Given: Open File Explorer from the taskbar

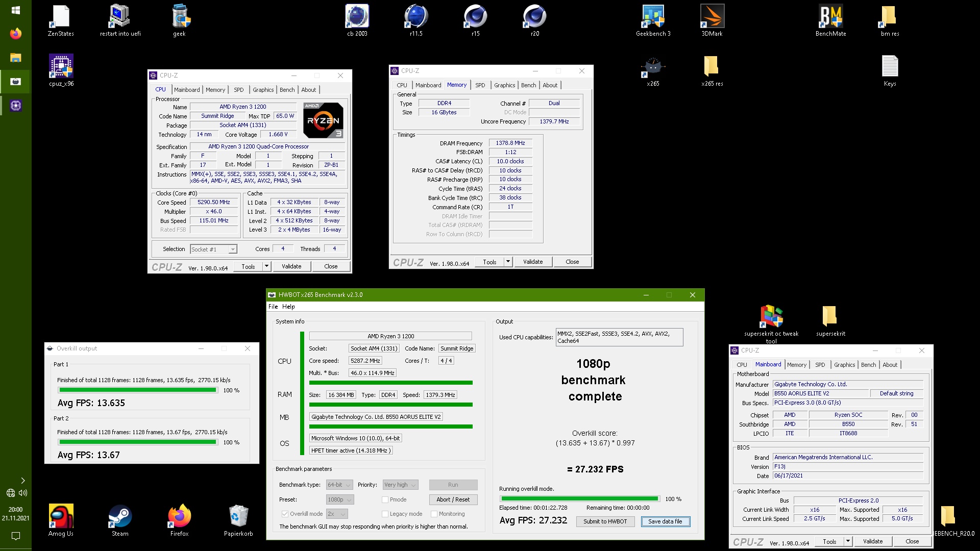Looking at the screenshot, I should [15, 58].
